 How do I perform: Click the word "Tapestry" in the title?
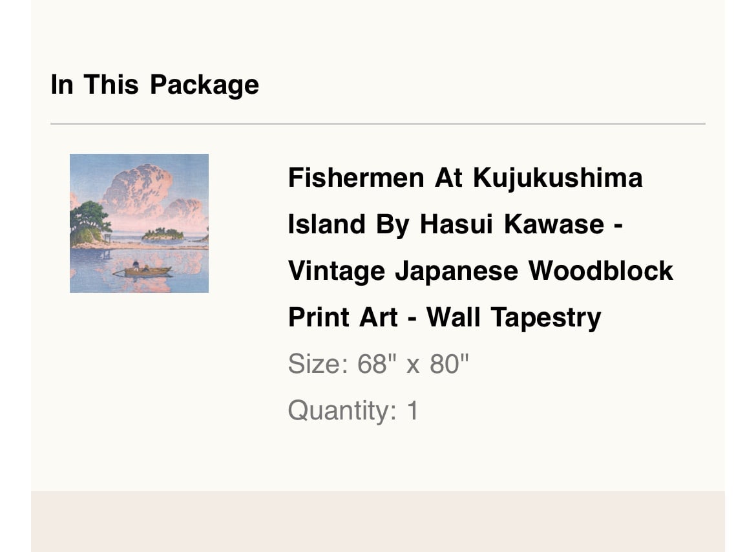[546, 318]
